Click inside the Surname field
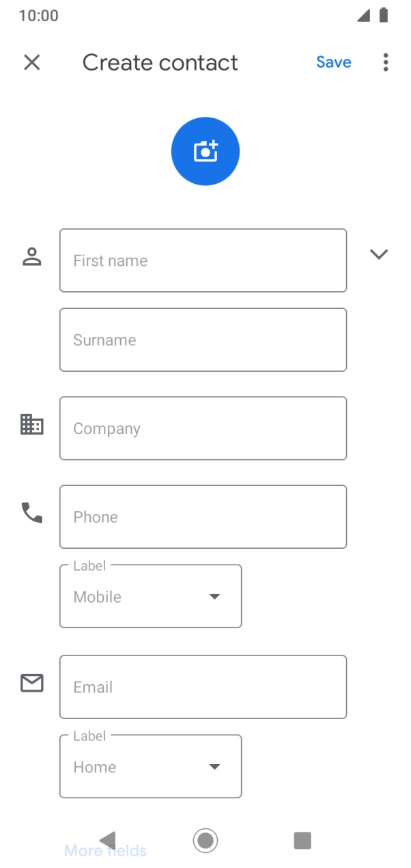This screenshot has width=411, height=868. click(203, 340)
